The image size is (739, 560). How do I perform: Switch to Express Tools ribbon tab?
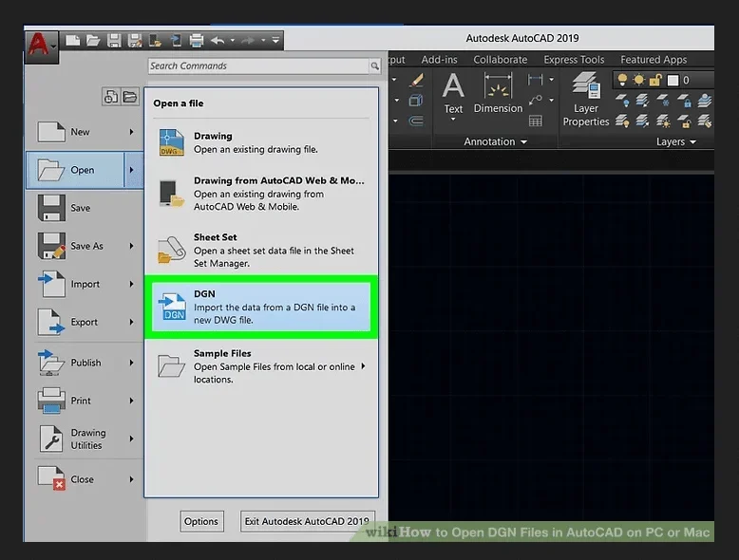pos(574,60)
